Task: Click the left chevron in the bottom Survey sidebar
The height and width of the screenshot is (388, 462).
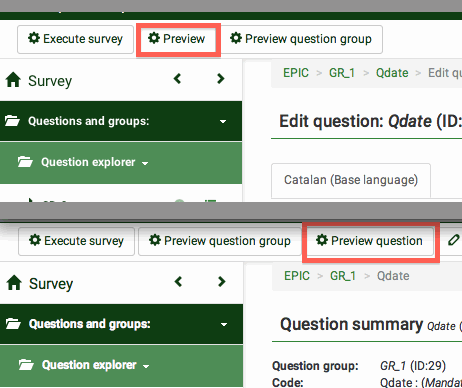Action: click(x=178, y=282)
